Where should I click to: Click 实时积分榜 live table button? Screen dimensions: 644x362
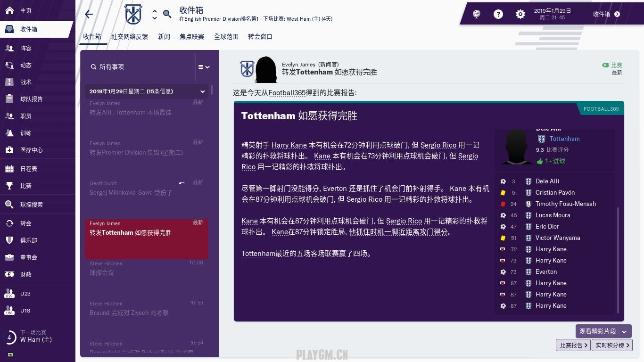(x=612, y=346)
